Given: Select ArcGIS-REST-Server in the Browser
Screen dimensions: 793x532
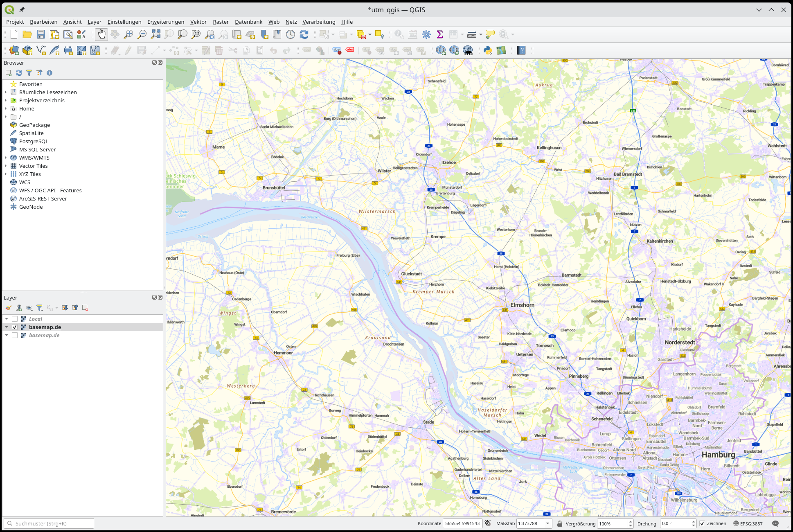Looking at the screenshot, I should click(x=43, y=198).
